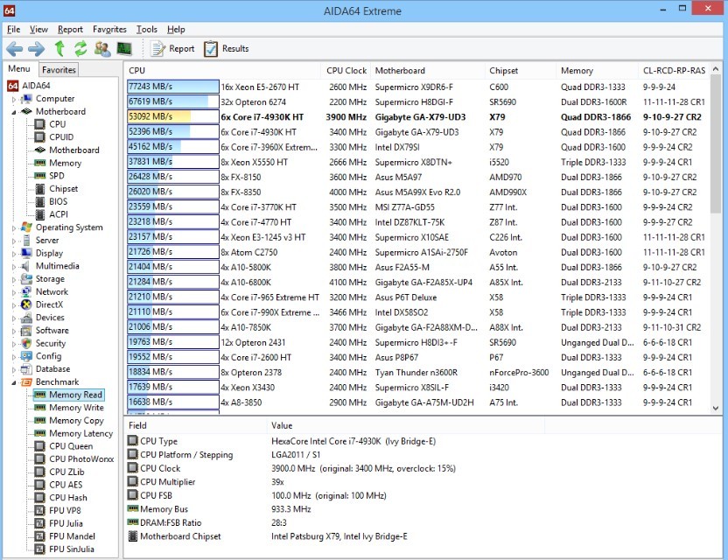Click the Chipset column header in results

503,71
